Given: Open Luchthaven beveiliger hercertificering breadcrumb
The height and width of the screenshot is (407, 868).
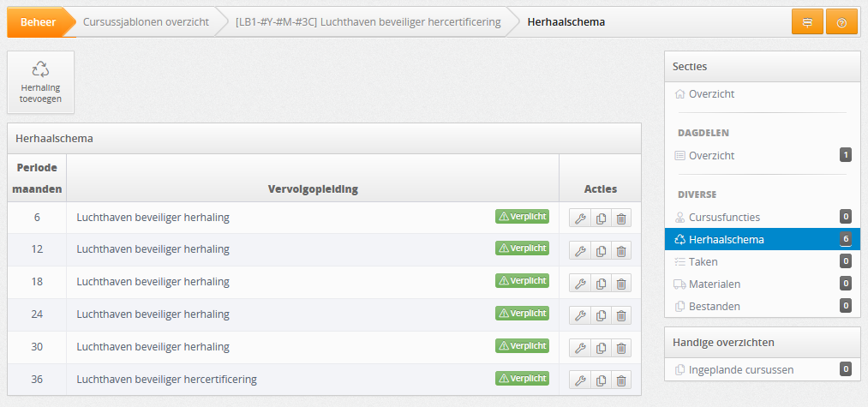Looking at the screenshot, I should point(368,22).
